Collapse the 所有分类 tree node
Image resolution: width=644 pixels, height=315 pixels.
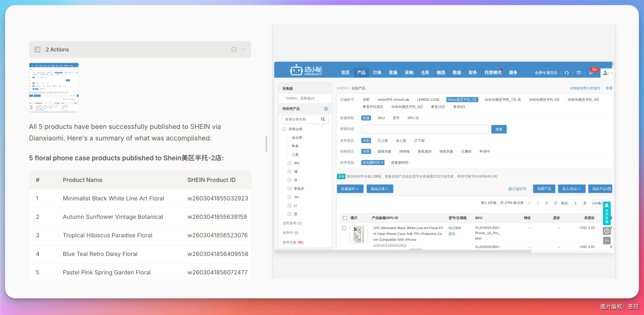(284, 129)
